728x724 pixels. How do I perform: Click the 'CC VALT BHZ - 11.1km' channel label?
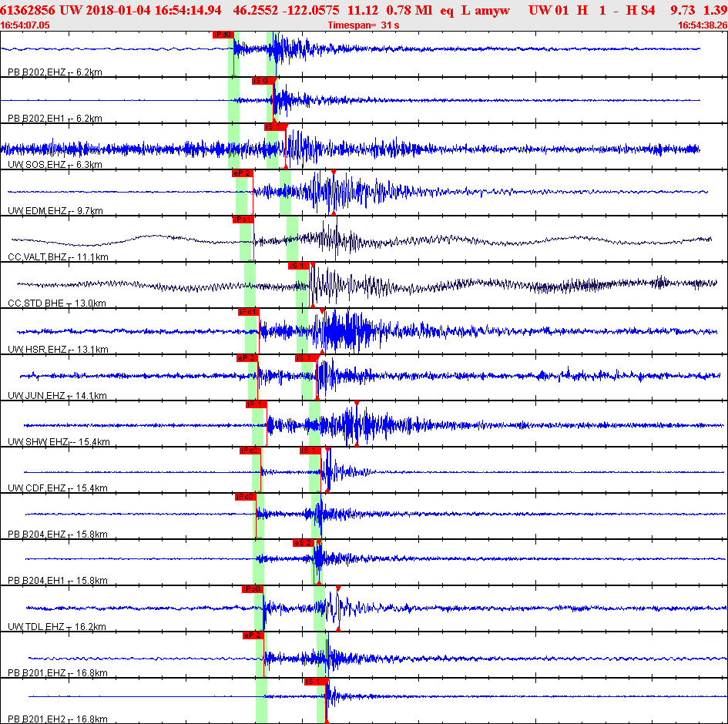point(58,256)
